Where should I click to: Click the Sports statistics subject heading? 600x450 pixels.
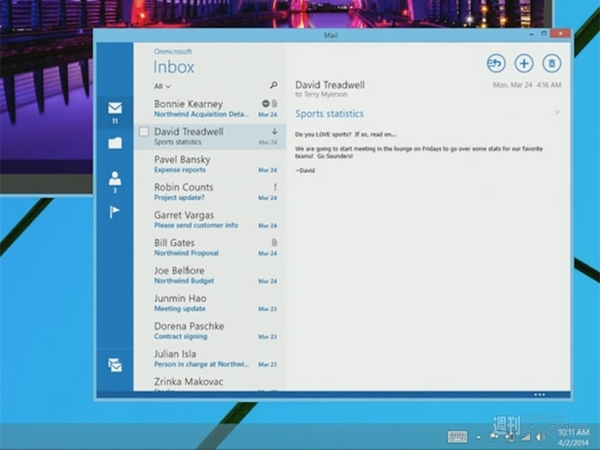point(329,114)
